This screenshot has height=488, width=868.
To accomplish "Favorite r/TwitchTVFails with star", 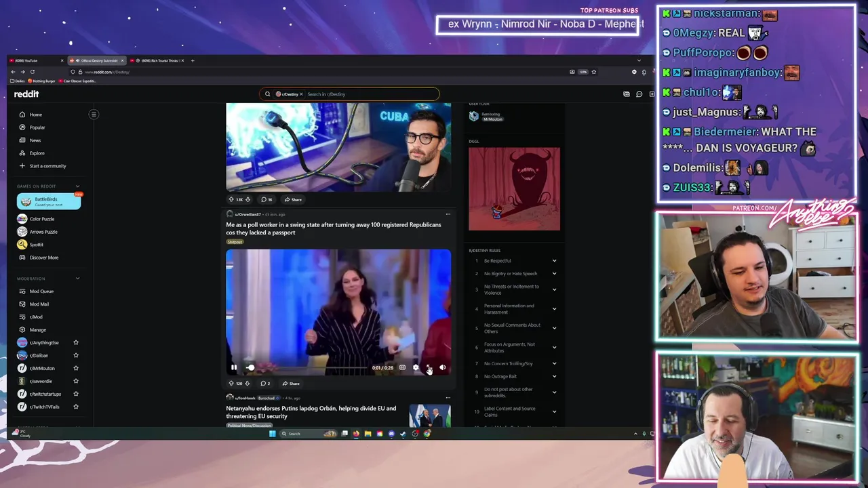I will 76,407.
